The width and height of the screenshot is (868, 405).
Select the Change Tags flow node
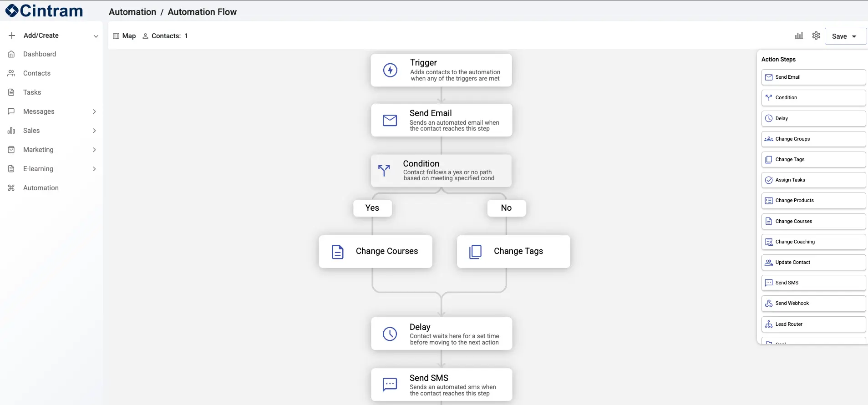pos(513,252)
